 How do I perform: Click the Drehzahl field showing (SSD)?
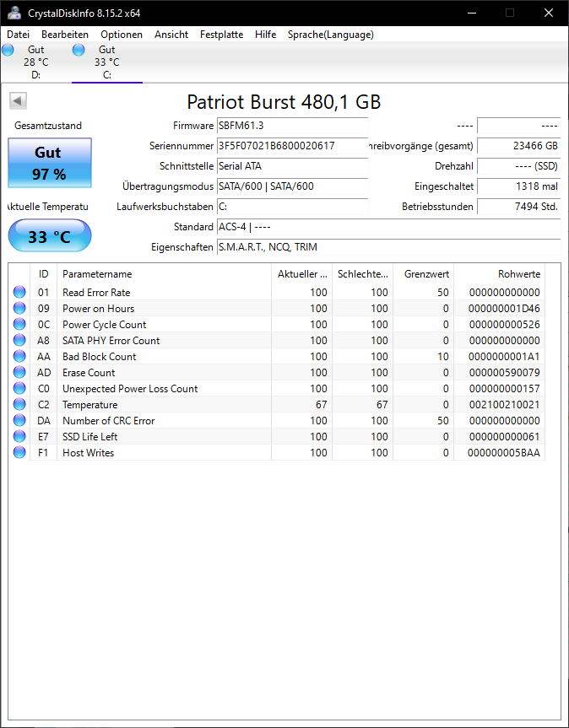coord(519,165)
